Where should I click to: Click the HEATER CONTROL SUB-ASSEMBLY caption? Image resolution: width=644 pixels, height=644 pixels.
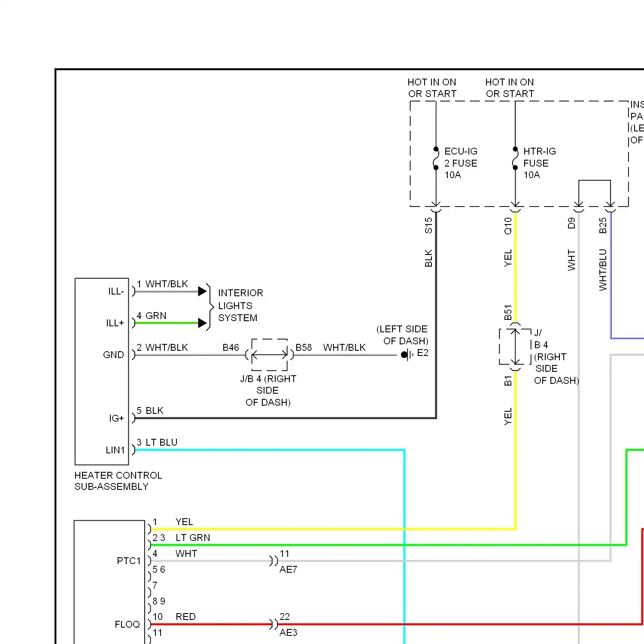[118, 481]
